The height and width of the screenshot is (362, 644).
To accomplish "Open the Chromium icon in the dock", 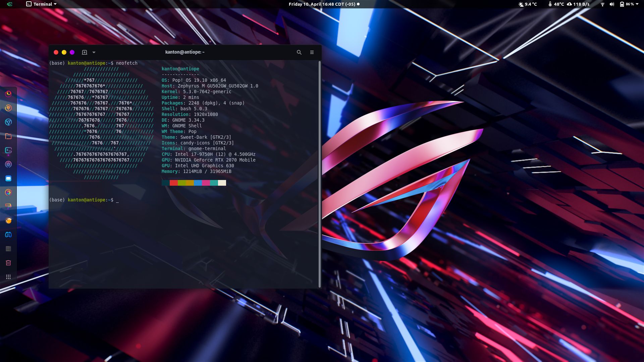I will click(8, 122).
